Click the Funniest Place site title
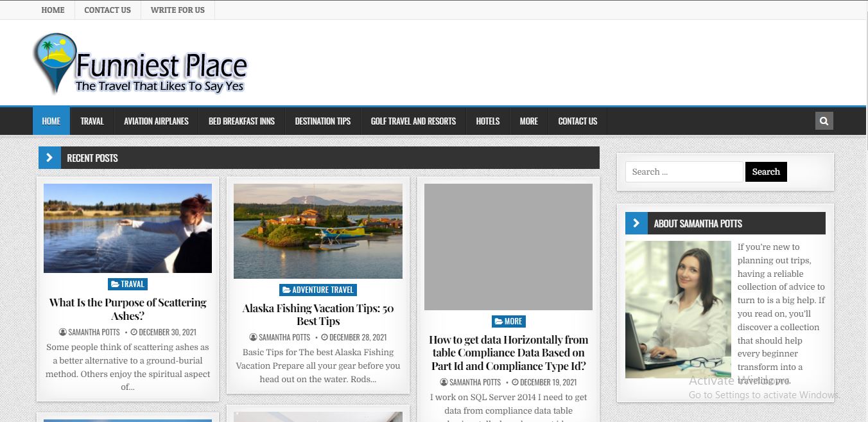The height and width of the screenshot is (422, 868). (x=161, y=66)
